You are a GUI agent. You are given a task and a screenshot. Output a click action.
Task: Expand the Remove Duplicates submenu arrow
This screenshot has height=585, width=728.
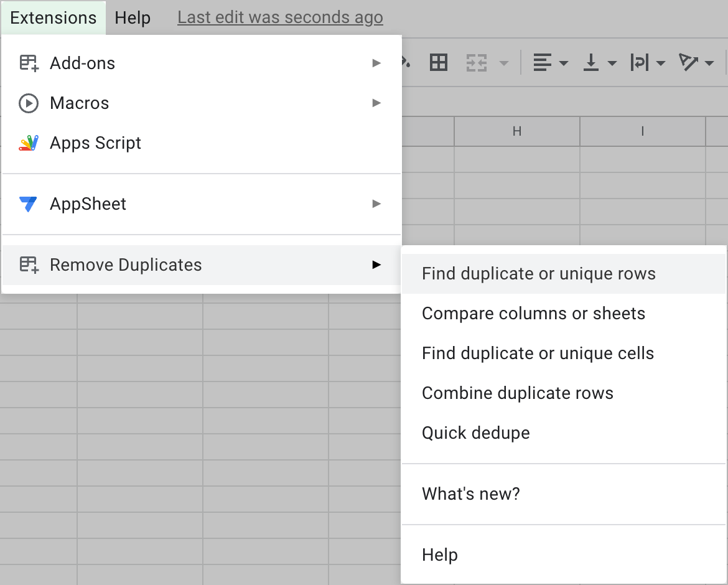[376, 264]
